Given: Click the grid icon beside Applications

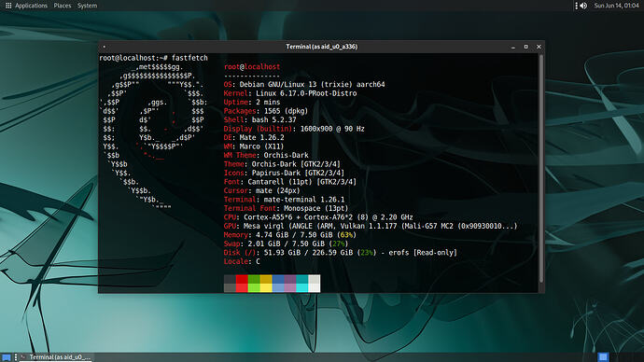Looking at the screenshot, I should 8,6.
